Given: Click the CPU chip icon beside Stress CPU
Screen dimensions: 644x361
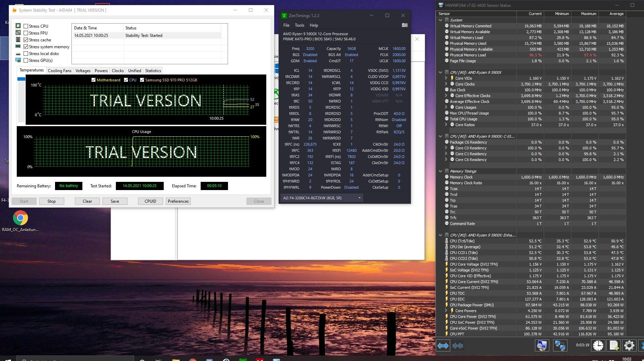Looking at the screenshot, I should 18,26.
